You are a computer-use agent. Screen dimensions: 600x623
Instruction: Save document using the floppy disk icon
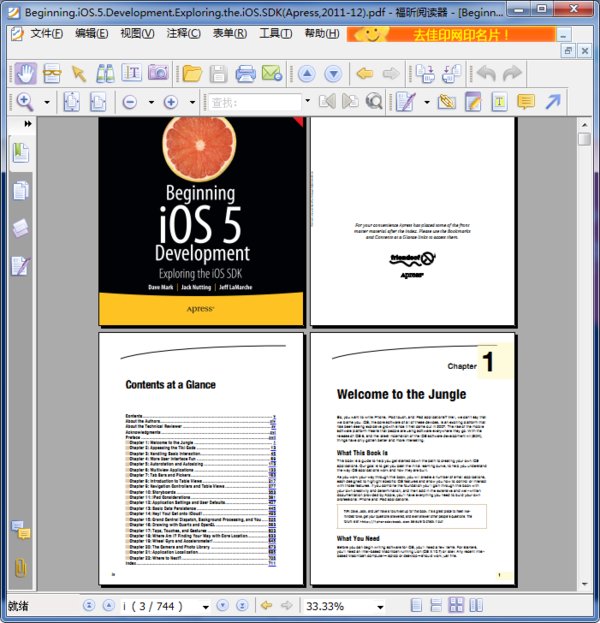pos(218,73)
